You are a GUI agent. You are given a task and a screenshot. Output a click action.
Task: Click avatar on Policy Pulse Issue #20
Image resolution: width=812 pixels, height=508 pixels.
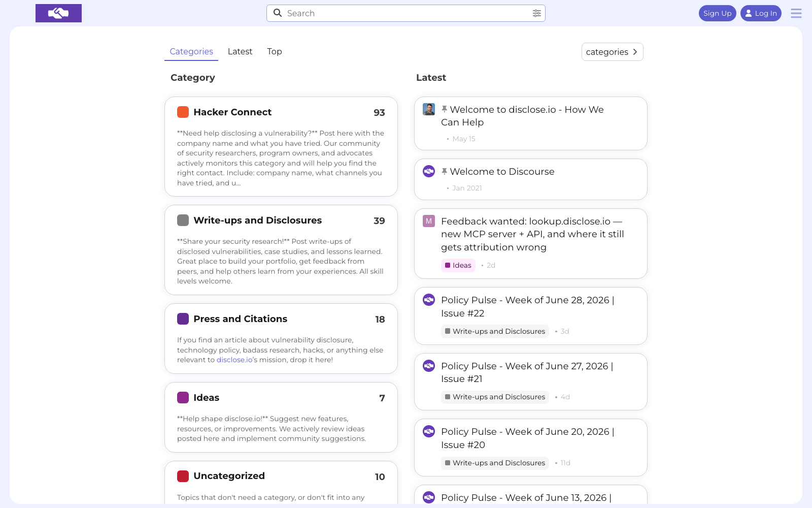coord(429,431)
